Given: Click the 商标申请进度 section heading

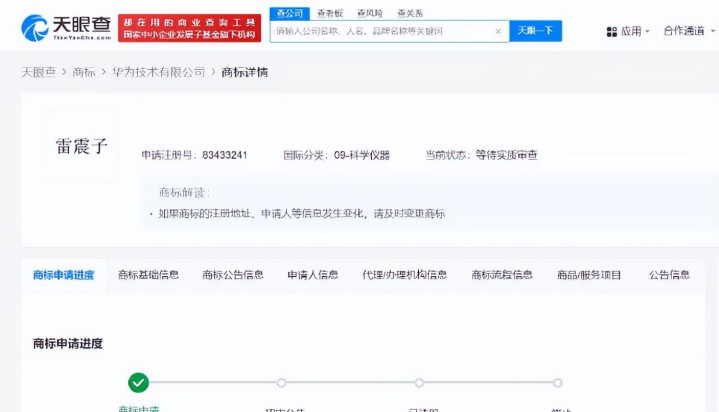Looking at the screenshot, I should [x=68, y=344].
